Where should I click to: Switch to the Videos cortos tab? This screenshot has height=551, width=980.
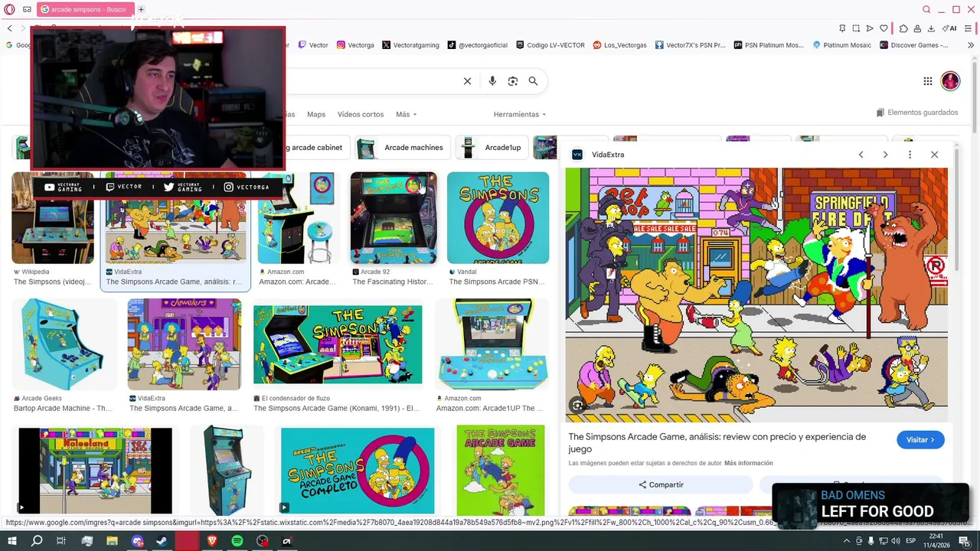361,114
